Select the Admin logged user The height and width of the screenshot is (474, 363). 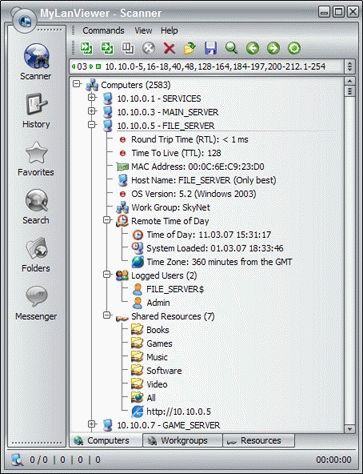click(x=158, y=303)
